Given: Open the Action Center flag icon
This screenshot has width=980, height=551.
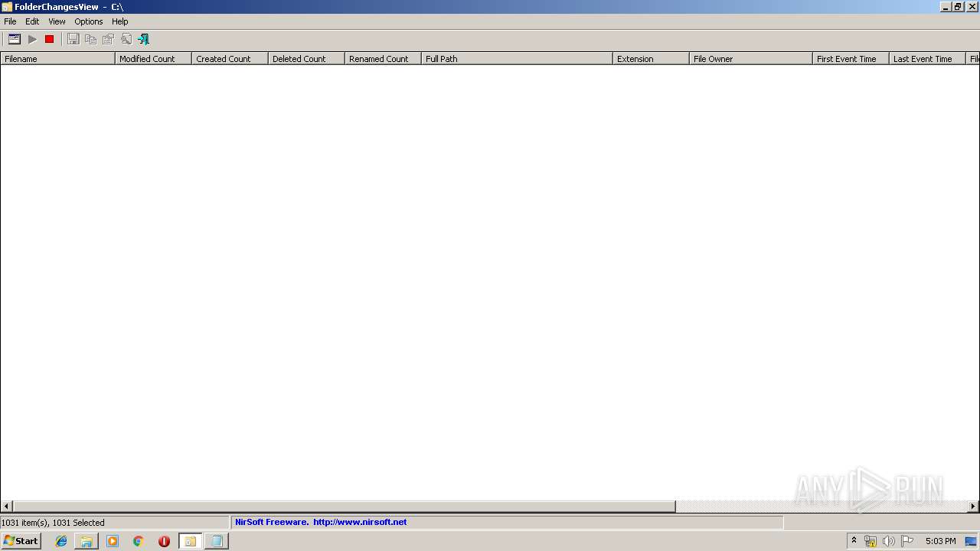Looking at the screenshot, I should (907, 541).
